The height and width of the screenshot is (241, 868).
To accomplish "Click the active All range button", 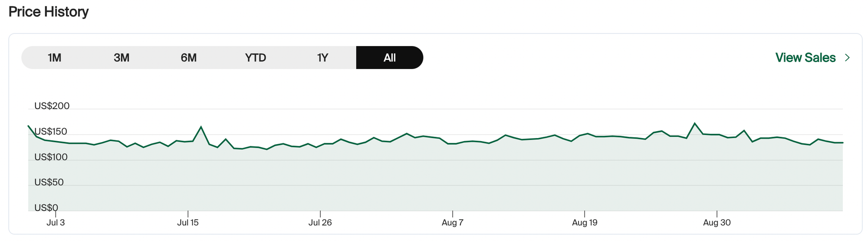I will (x=389, y=58).
